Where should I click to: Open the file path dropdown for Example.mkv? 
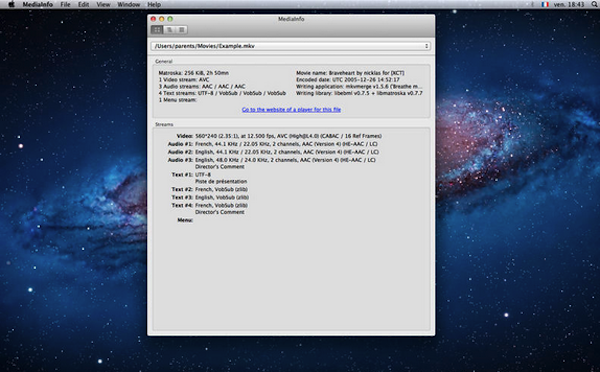291,46
